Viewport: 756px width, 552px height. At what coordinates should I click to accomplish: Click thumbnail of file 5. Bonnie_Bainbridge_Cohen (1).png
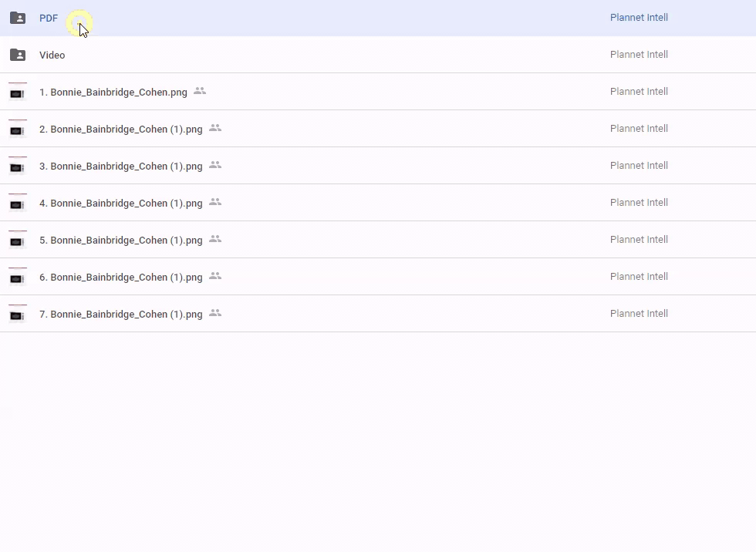(18, 240)
